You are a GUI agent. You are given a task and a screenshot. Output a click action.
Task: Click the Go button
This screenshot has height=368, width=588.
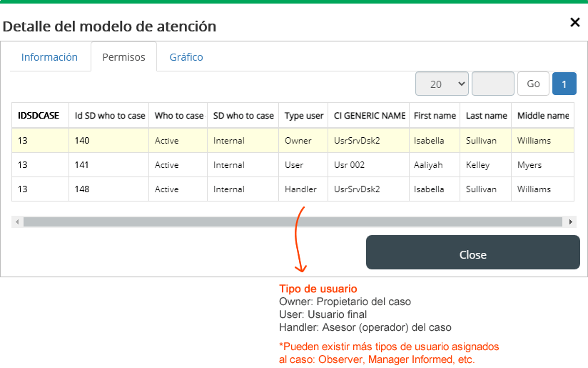pyautogui.click(x=533, y=84)
